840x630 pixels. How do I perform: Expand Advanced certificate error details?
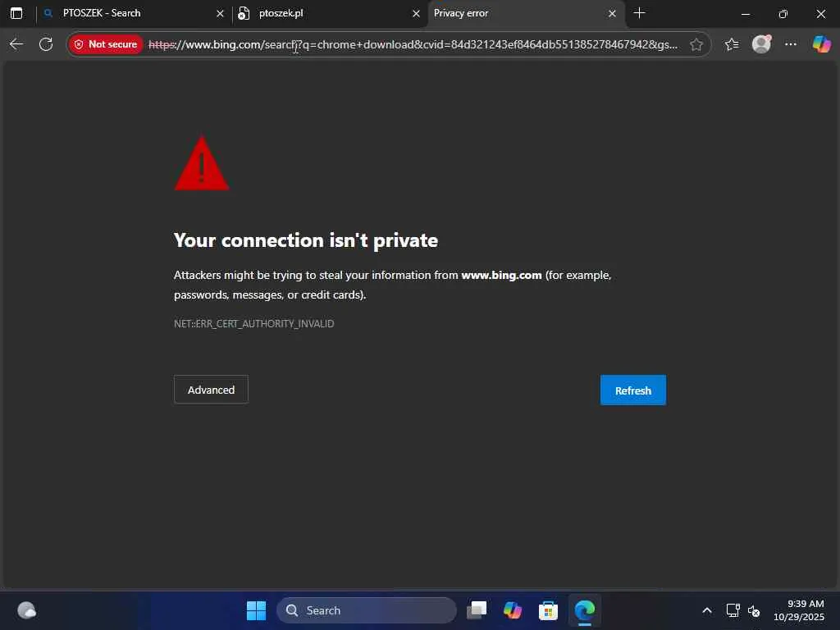(x=211, y=390)
